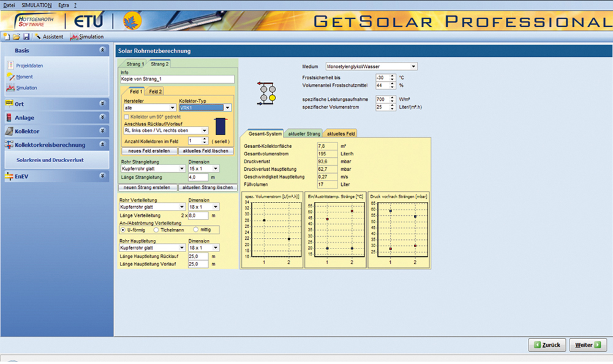Expand the Anlage sidebar section

[x=56, y=117]
